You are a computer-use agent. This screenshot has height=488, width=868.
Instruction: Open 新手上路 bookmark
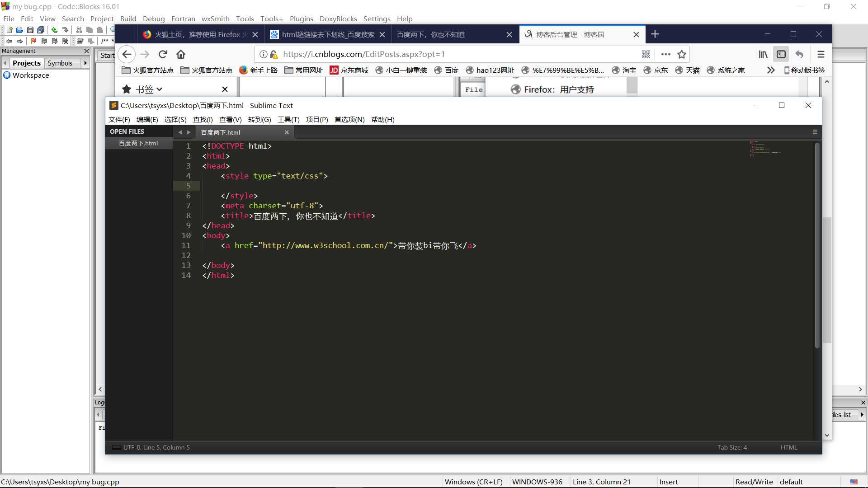258,70
